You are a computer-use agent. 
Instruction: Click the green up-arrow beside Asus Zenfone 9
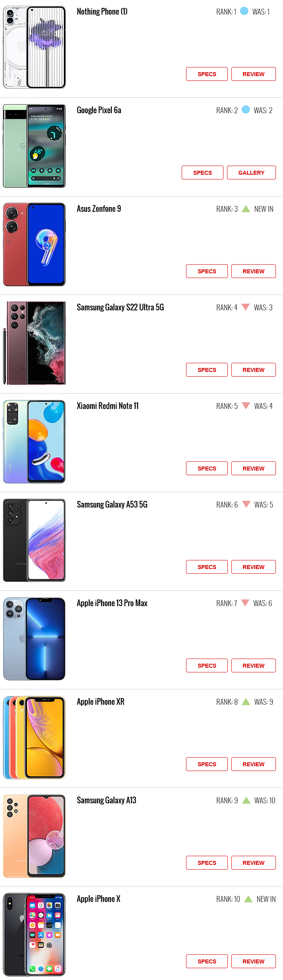(246, 209)
